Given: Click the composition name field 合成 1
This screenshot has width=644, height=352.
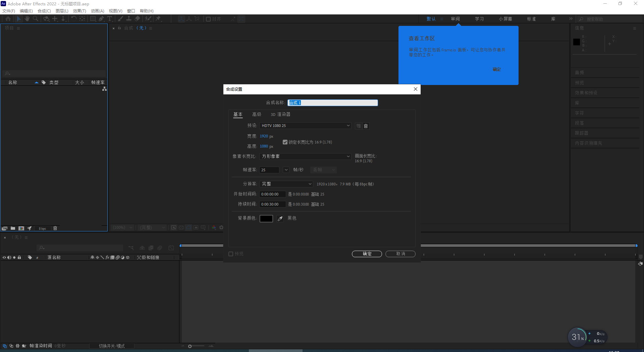Looking at the screenshot, I should 332,103.
